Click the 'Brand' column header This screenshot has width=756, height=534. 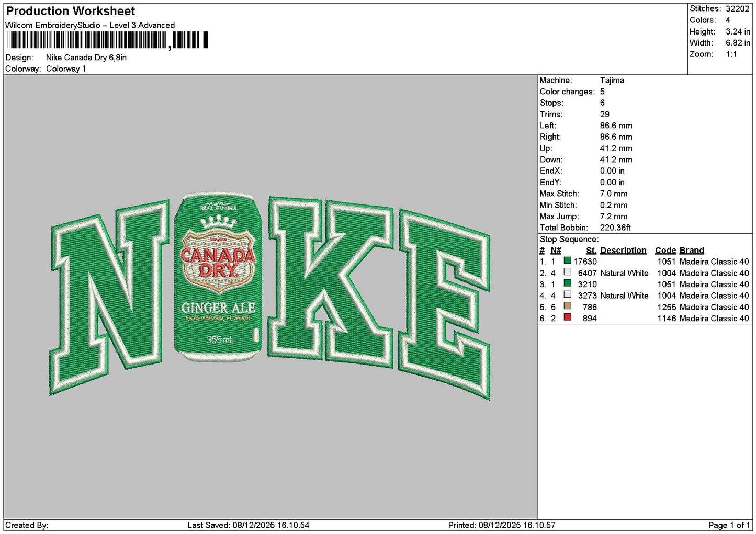pos(692,251)
